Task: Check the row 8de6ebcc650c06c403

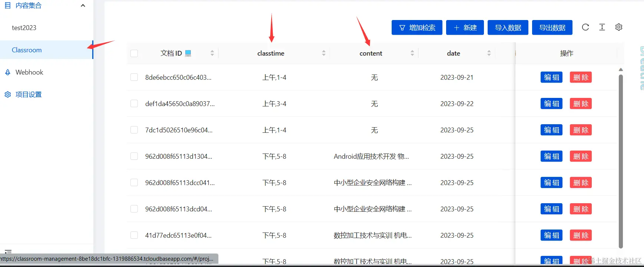Action: coord(134,77)
